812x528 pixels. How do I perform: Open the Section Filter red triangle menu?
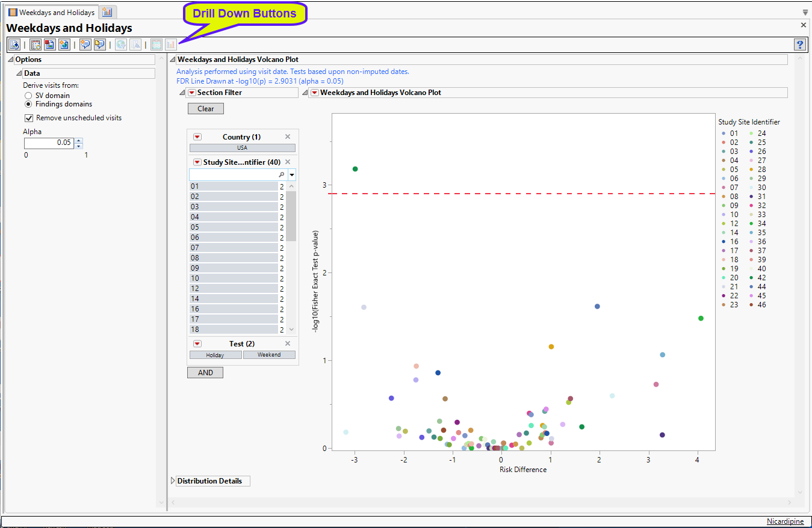click(x=192, y=93)
